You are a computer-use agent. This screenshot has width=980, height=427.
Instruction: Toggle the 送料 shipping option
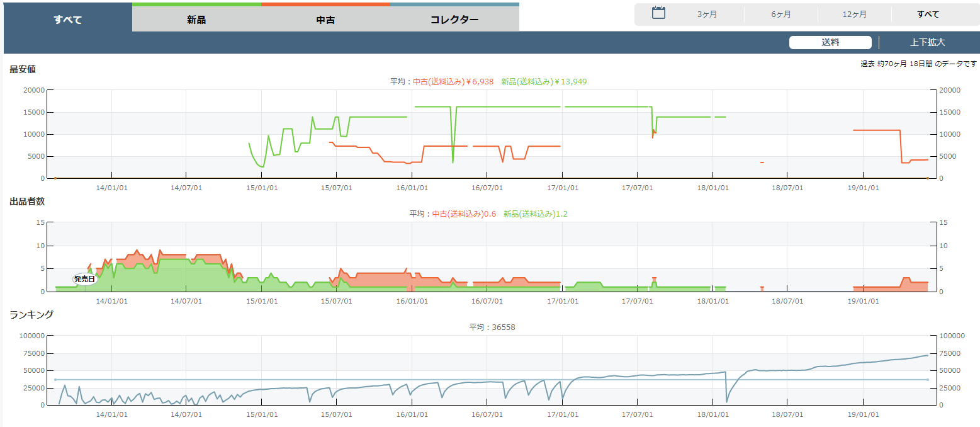(x=830, y=42)
